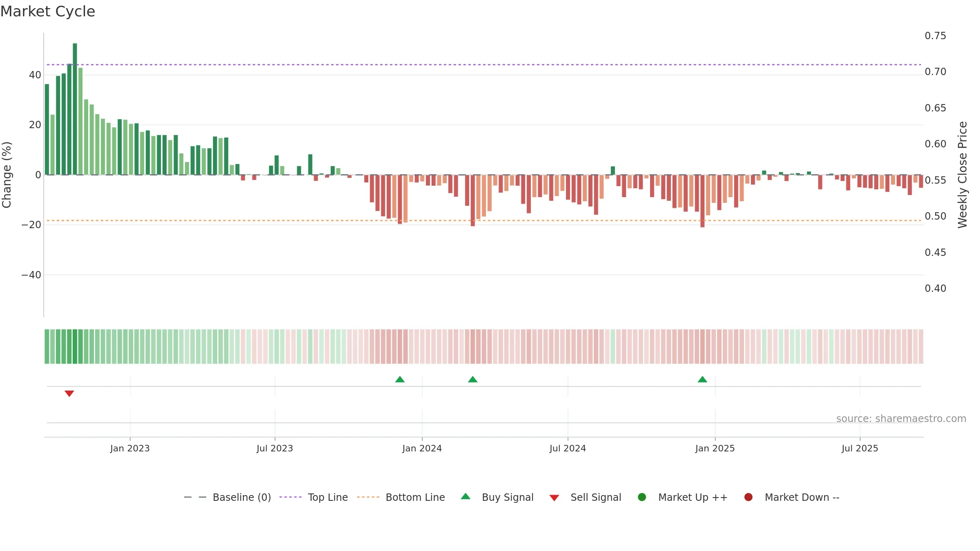Click the Jul 2023 axis label
This screenshot has width=980, height=551.
275,449
